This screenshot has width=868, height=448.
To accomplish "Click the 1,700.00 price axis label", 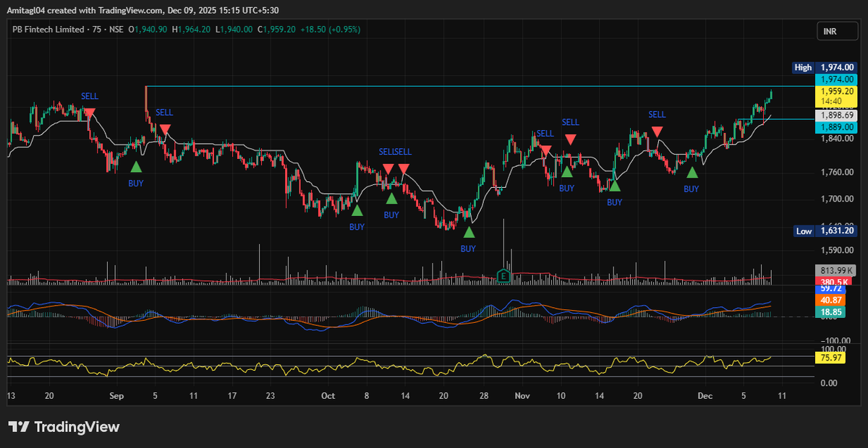I will tap(836, 199).
